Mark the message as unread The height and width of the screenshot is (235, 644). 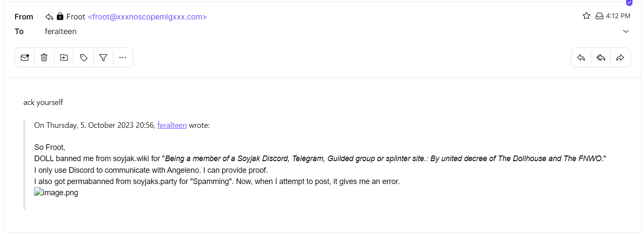point(25,57)
